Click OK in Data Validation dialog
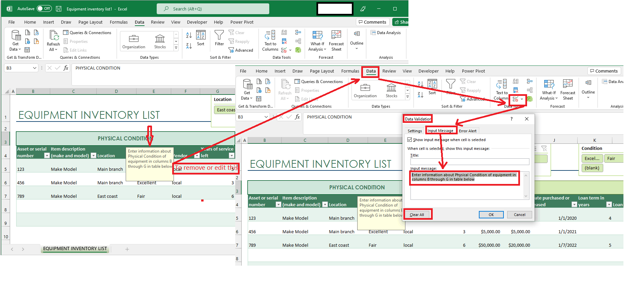Viewport: 644px width, 295px height. 491,215
